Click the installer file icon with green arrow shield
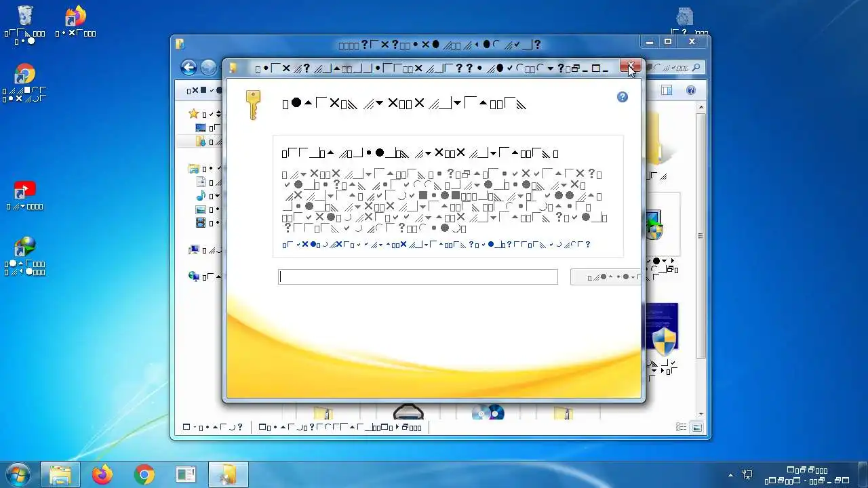The width and height of the screenshot is (868, 488). 654,226
